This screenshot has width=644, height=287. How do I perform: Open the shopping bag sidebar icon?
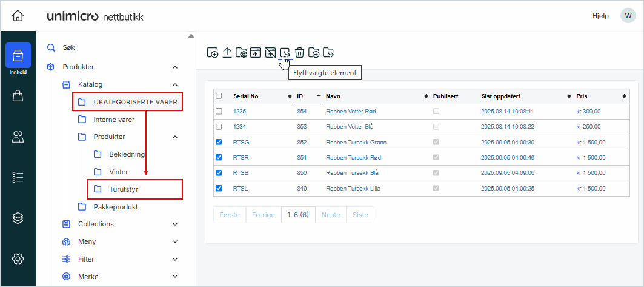[x=18, y=96]
